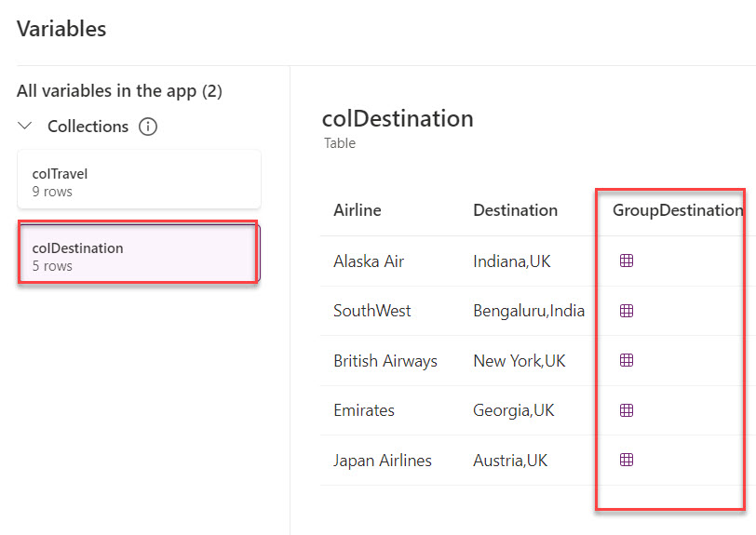Collapse the Collections section chevron
Image resolution: width=756 pixels, height=535 pixels.
tap(24, 127)
